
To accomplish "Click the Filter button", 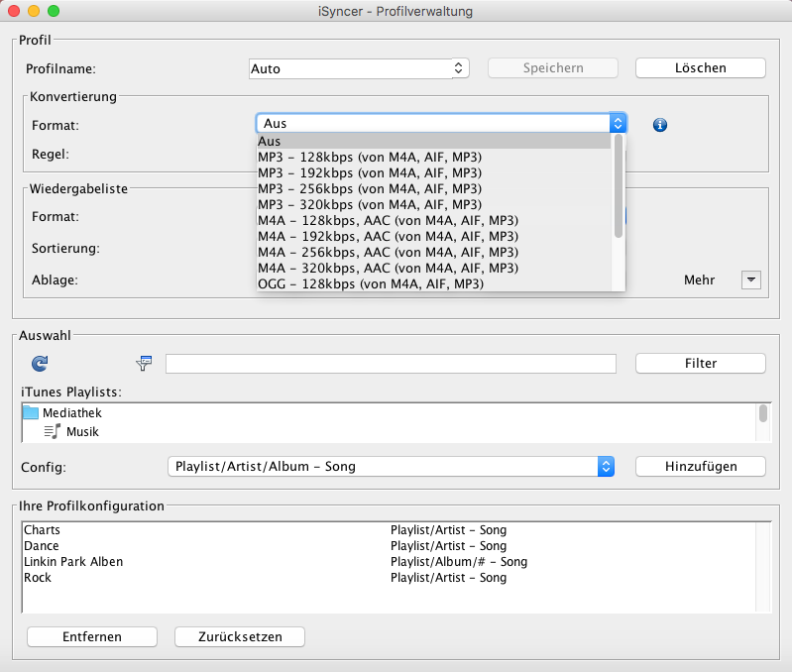I will pyautogui.click(x=701, y=364).
